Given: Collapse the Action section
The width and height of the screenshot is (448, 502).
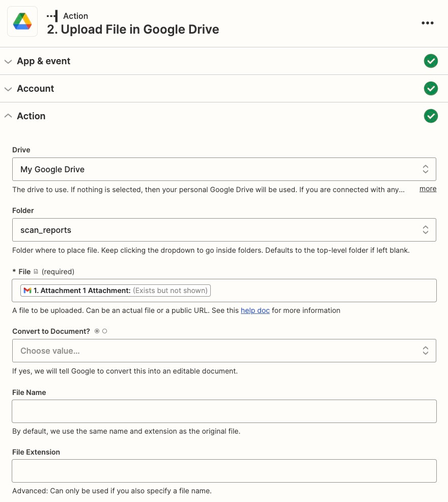Looking at the screenshot, I should click(x=8, y=116).
